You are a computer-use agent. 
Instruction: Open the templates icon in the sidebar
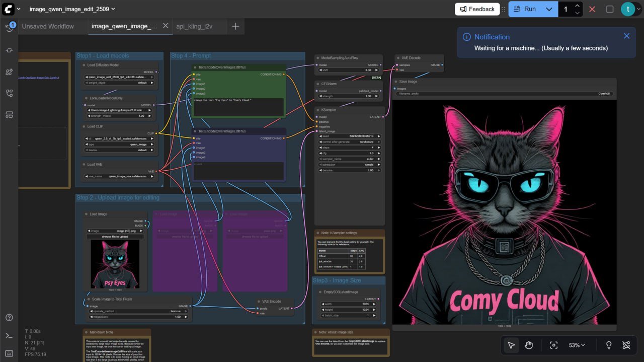tap(9, 115)
